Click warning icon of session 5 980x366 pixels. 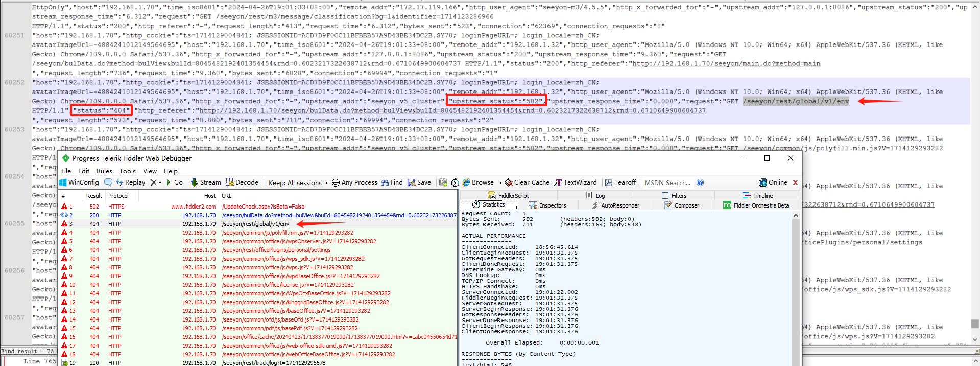[64, 241]
